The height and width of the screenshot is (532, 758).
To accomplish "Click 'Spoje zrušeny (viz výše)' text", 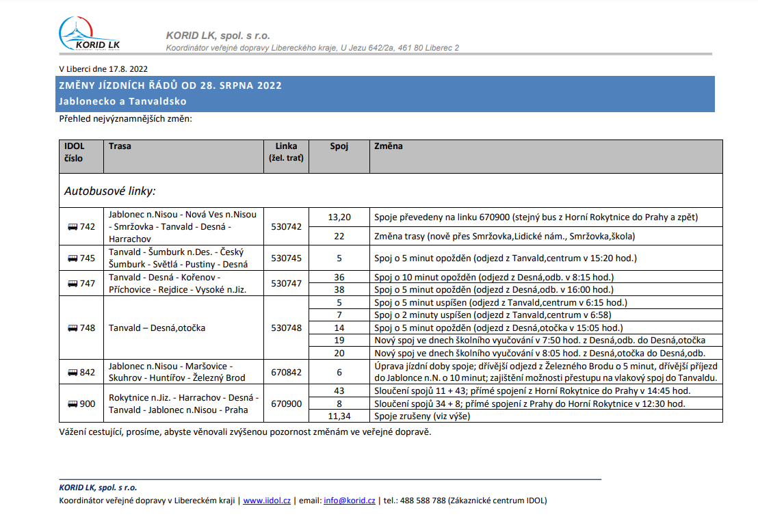I will pos(422,416).
